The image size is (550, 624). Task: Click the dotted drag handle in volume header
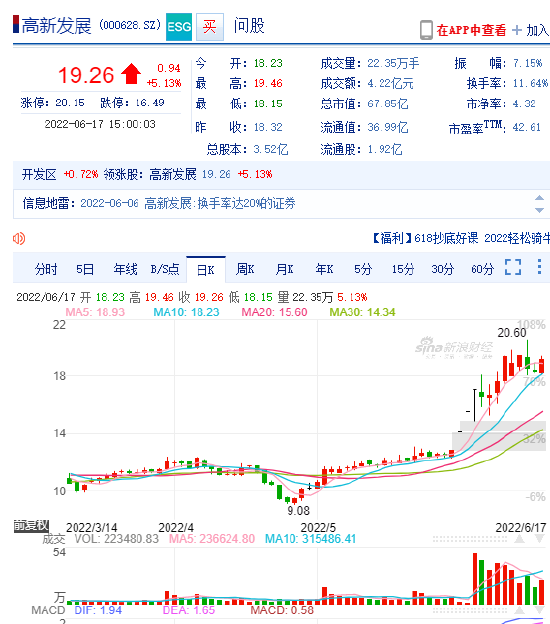point(470,539)
